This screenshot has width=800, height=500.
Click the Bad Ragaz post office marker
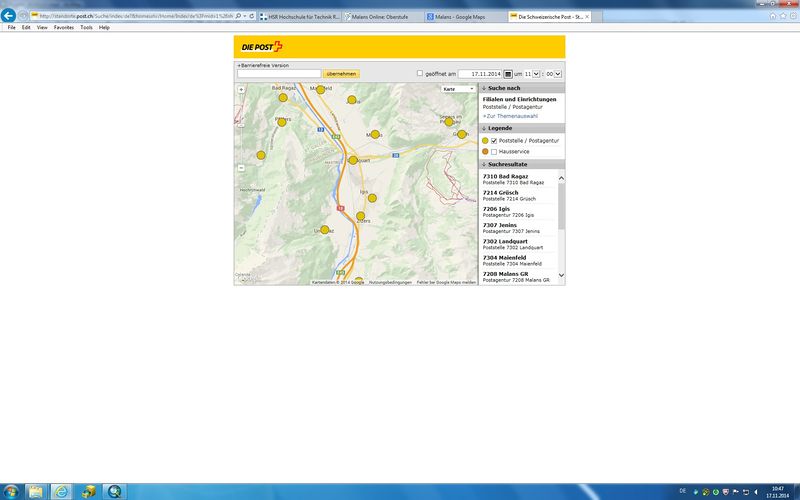[282, 95]
